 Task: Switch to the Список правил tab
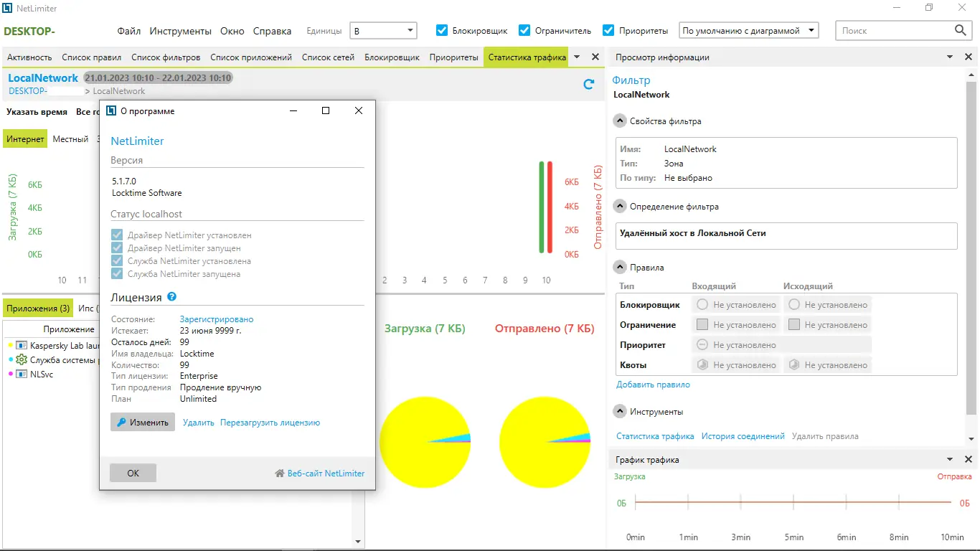pos(92,57)
